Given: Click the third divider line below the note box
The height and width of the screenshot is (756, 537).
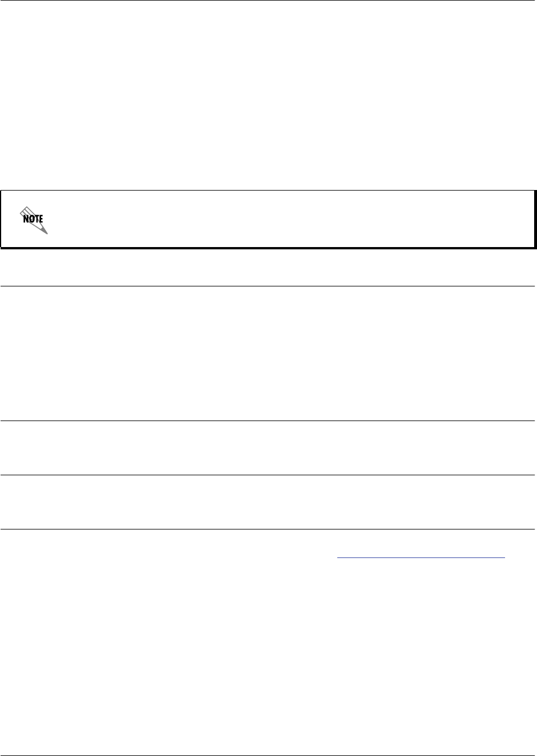Looking at the screenshot, I should coord(268,475).
